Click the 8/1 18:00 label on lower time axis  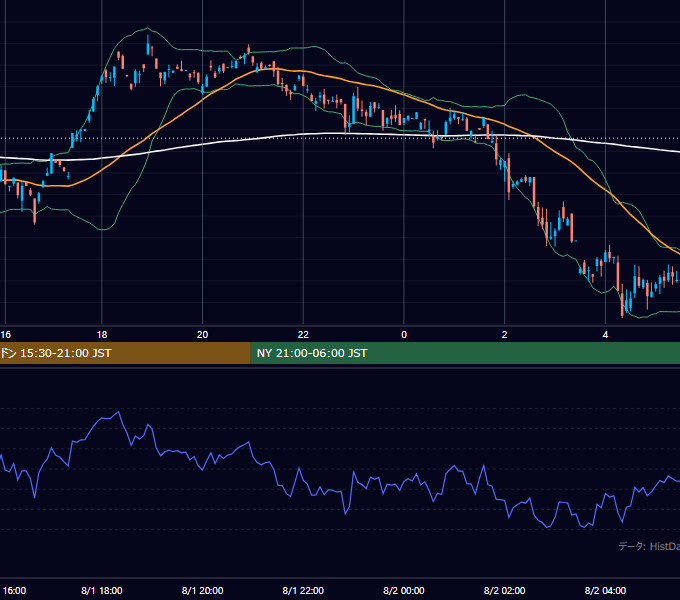tap(101, 590)
